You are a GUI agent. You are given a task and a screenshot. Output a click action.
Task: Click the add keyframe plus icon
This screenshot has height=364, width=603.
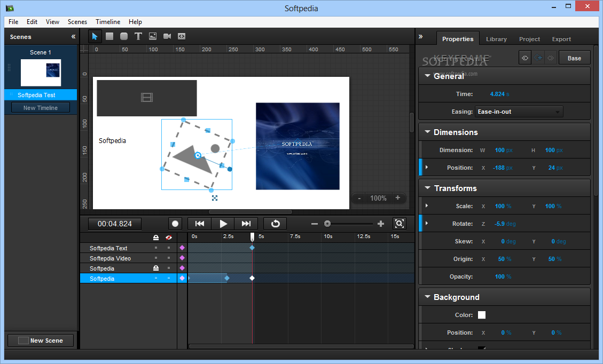tap(539, 58)
